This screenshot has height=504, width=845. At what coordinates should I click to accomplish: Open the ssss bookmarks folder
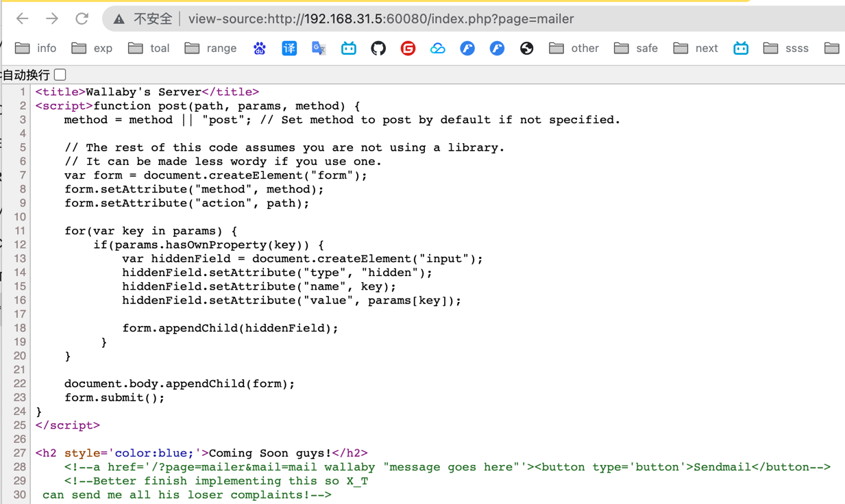pos(786,48)
